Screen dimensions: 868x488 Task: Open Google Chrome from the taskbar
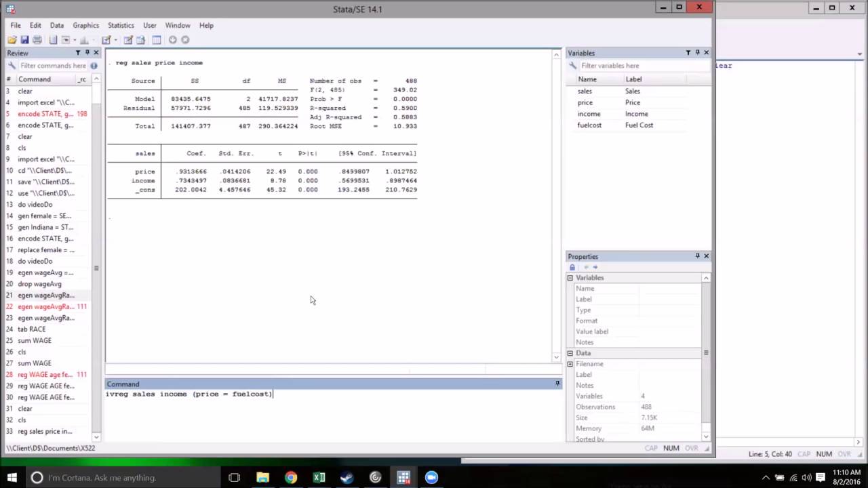(290, 477)
